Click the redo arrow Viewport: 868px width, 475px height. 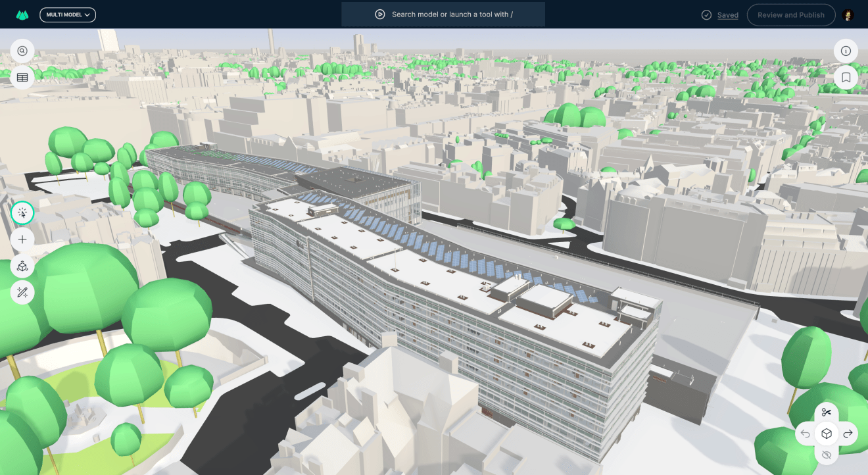(x=848, y=434)
